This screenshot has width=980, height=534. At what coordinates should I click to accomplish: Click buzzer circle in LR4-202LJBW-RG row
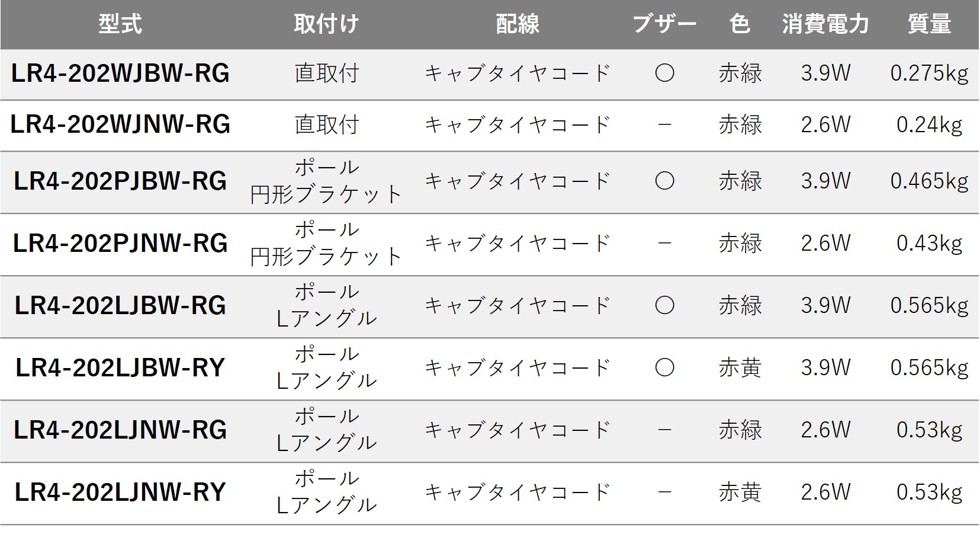coord(664,306)
